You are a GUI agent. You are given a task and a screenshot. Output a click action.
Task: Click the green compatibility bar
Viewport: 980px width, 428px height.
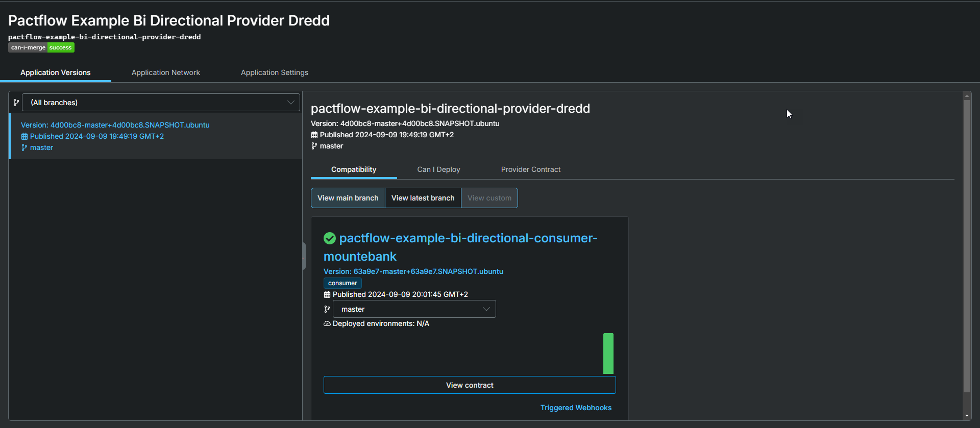click(x=608, y=354)
